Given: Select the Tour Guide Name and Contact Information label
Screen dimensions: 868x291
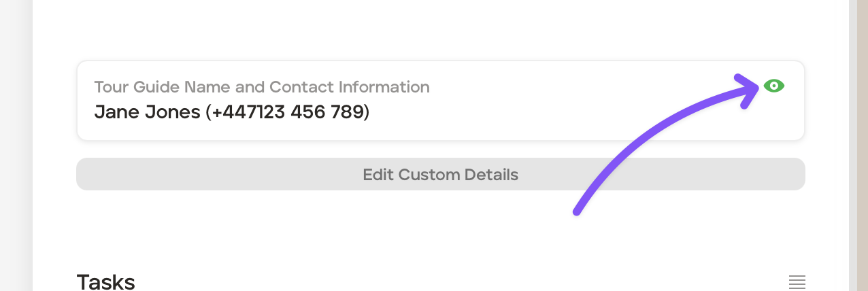Looking at the screenshot, I should coord(262,87).
